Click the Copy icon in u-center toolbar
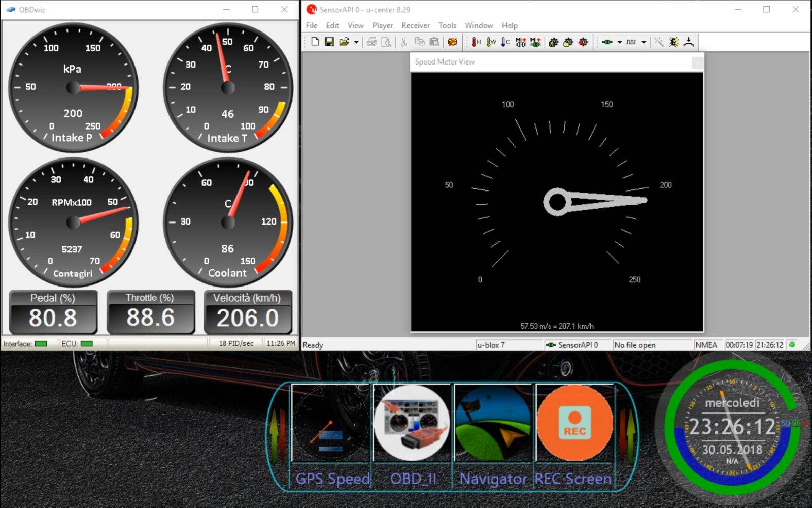 [x=419, y=42]
